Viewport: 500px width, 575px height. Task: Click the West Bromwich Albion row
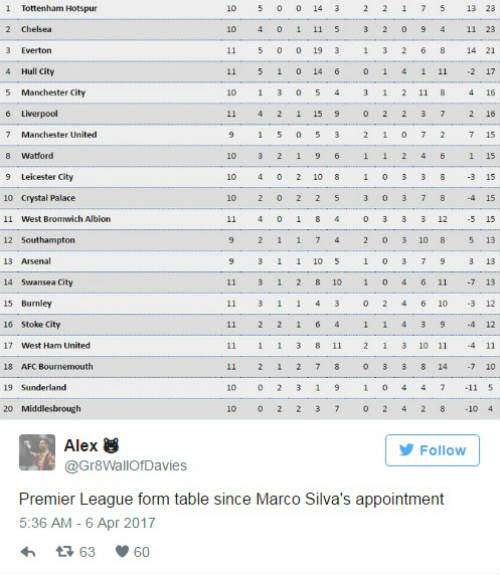(250, 219)
